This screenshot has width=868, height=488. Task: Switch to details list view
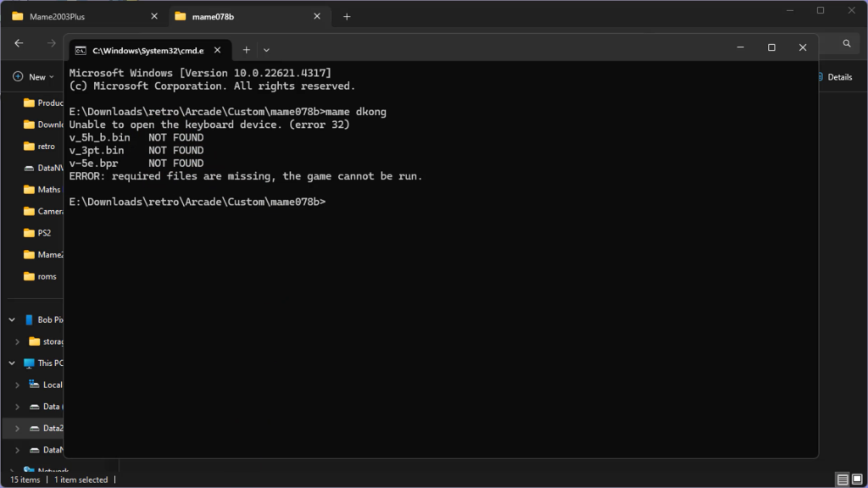tap(843, 480)
